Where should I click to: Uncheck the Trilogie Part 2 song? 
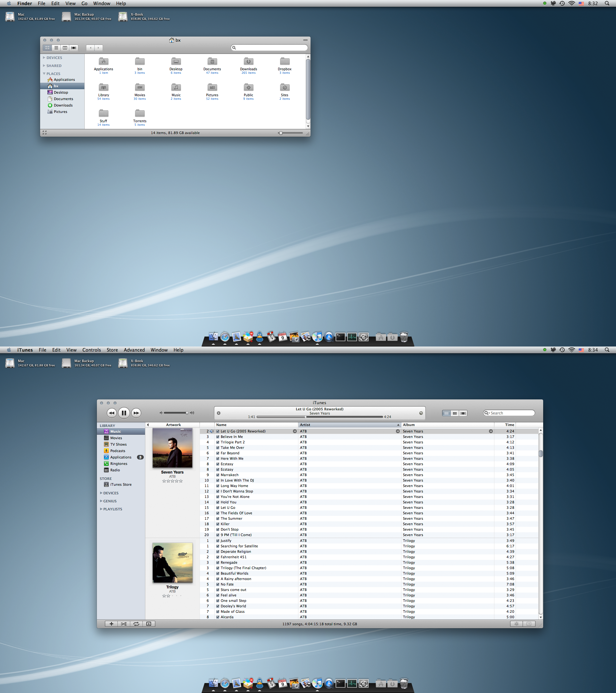coord(218,442)
